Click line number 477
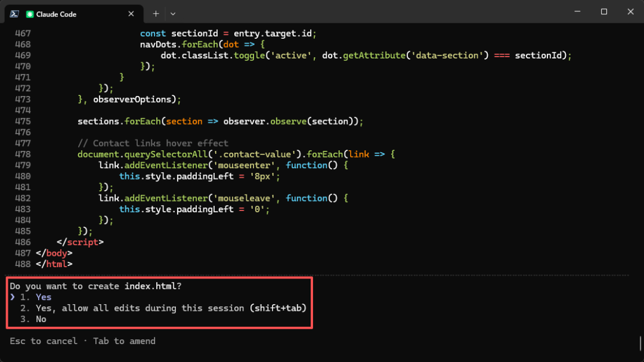 (x=23, y=143)
